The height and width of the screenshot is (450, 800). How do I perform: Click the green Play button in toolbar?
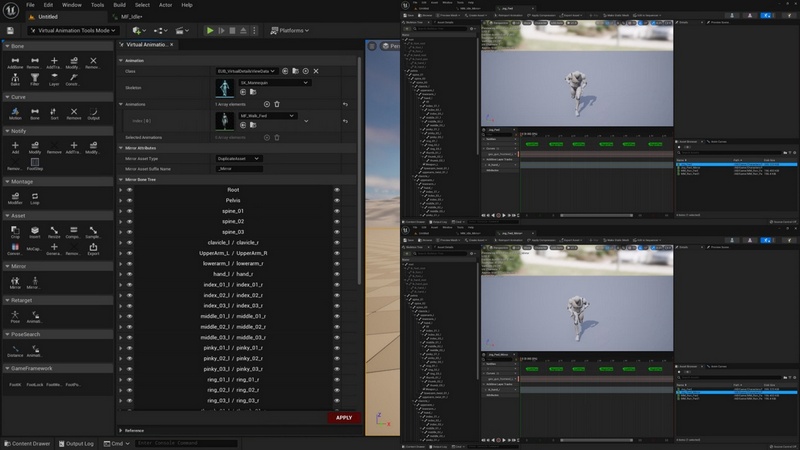click(x=210, y=31)
